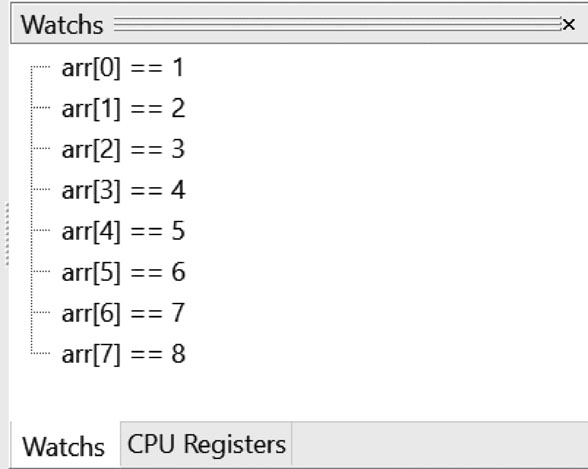Select the arr[0] == 1 watch entry
This screenshot has width=588, height=469.
[123, 68]
